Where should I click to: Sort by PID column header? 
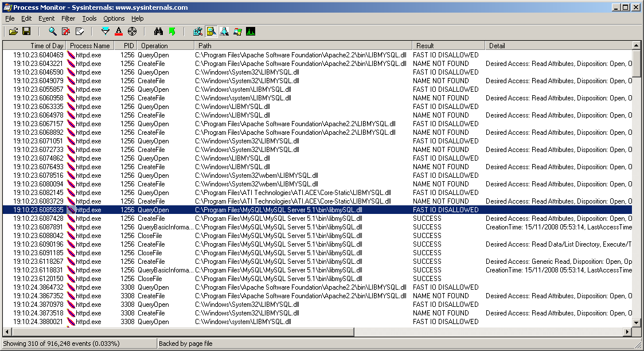click(x=125, y=45)
